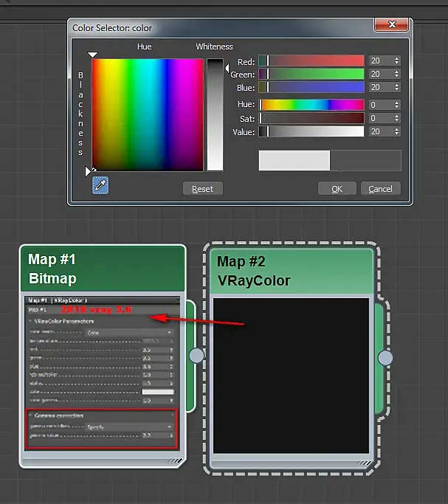Click the Map #2 node resize grip
Image resolution: width=448 pixels, height=504 pixels.
click(364, 463)
